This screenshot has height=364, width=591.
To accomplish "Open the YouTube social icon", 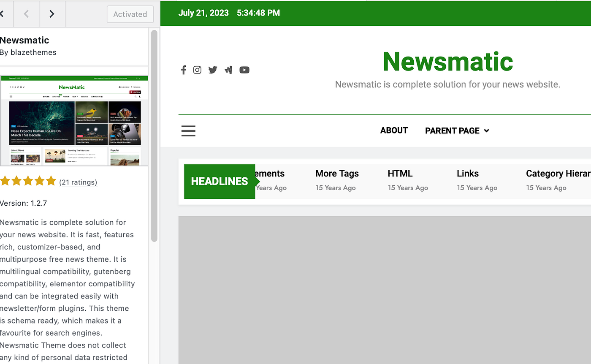I will pyautogui.click(x=244, y=70).
